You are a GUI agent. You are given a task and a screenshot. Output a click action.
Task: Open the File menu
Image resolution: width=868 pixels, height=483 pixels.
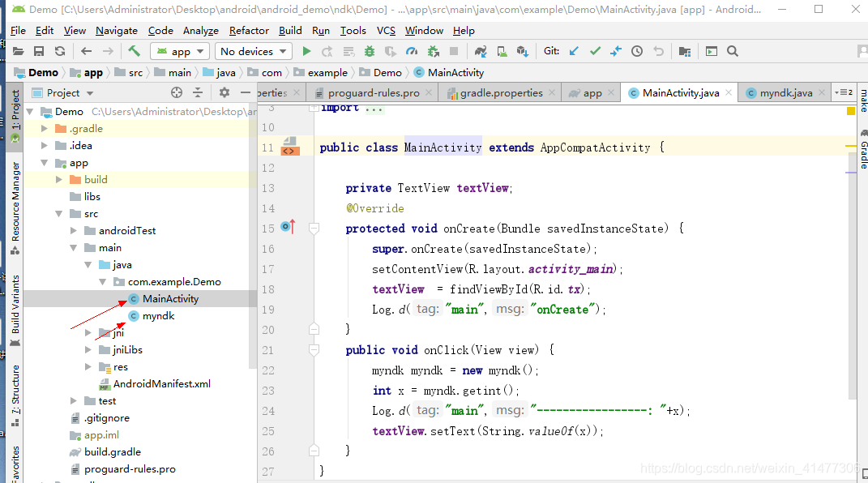tap(19, 31)
